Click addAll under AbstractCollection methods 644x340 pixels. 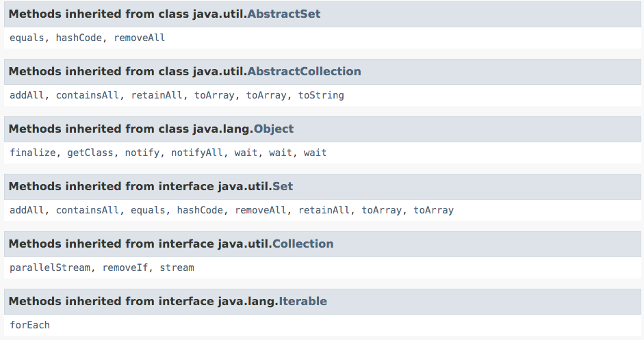coord(27,95)
